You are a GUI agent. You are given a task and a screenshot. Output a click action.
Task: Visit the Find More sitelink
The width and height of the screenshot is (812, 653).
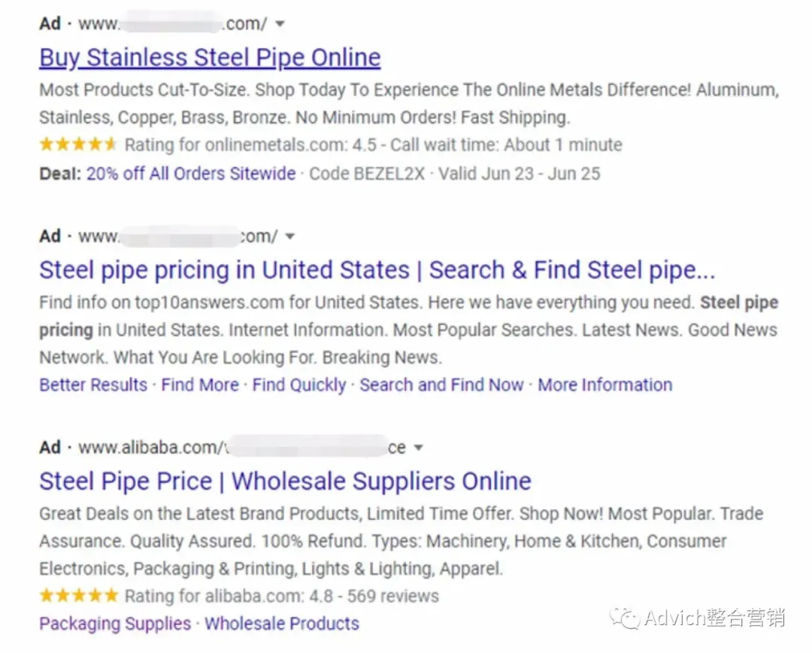(200, 384)
